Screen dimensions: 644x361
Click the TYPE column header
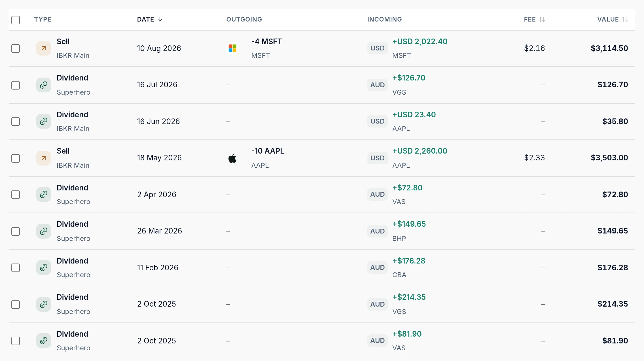click(43, 19)
